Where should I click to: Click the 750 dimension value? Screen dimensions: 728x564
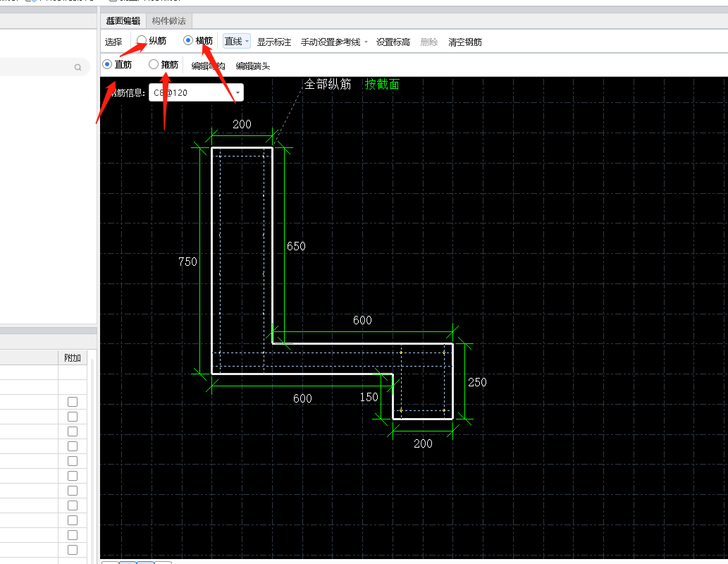click(x=187, y=262)
